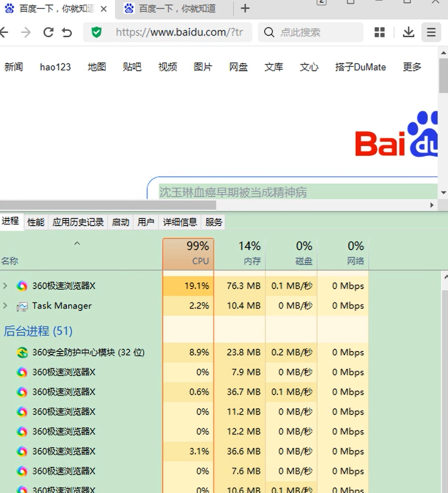The height and width of the screenshot is (493, 448).
Task: Reload the page with refresh icon
Action: [48, 32]
